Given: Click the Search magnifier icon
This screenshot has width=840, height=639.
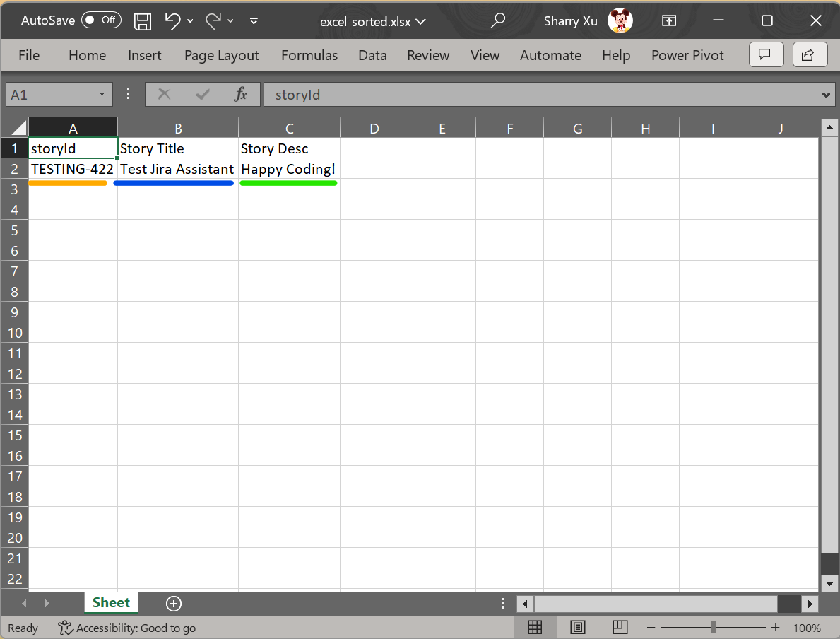Looking at the screenshot, I should (x=497, y=20).
